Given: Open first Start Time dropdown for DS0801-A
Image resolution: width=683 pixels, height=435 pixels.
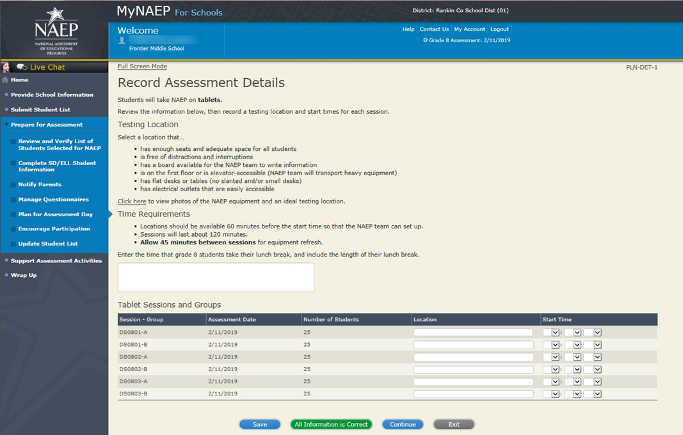Looking at the screenshot, I should (551, 332).
